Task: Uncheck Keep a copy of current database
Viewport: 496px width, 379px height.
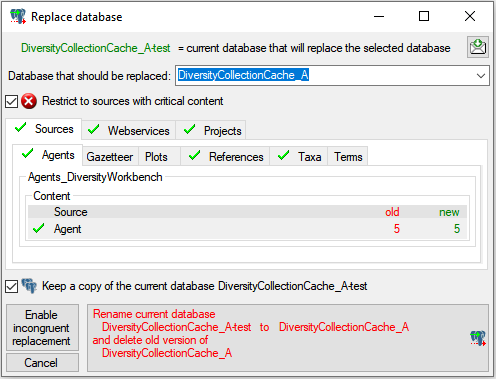Action: click(x=11, y=286)
